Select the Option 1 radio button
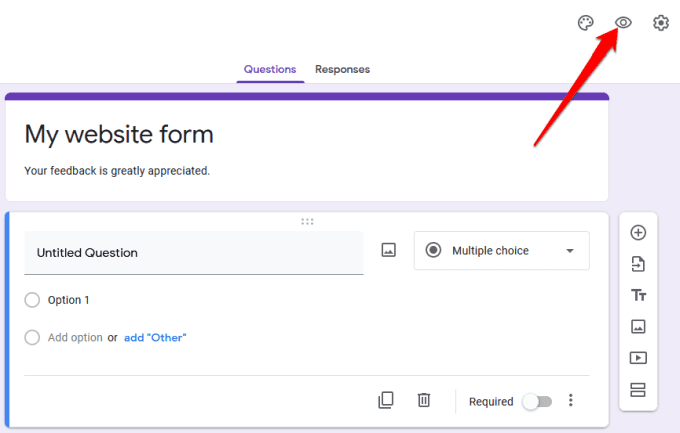 32,300
